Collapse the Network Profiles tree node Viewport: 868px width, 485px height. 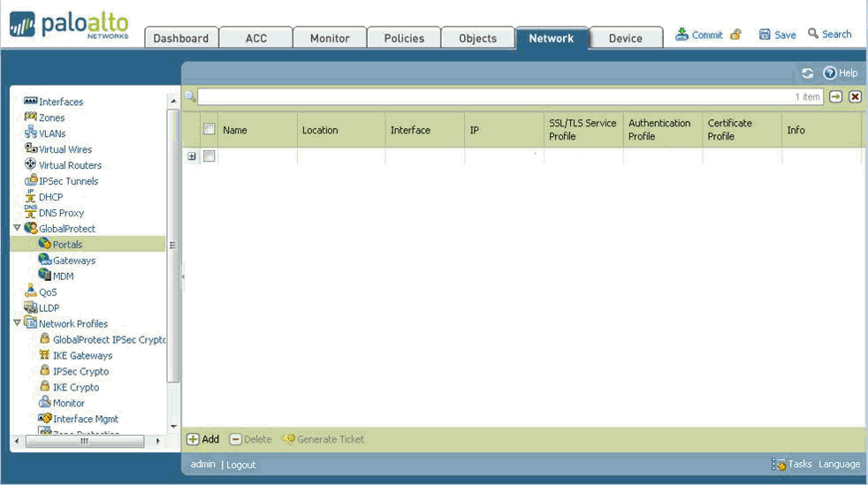point(17,323)
